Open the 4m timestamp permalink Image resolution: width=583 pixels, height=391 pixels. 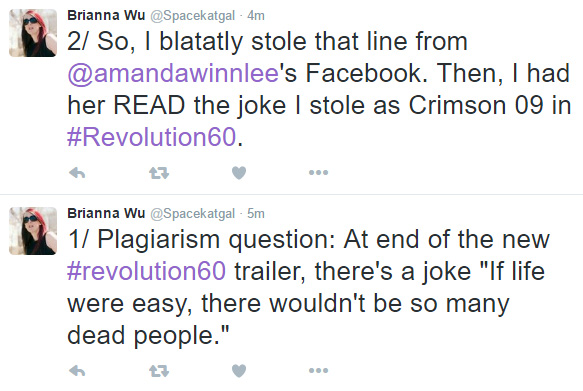(x=256, y=16)
